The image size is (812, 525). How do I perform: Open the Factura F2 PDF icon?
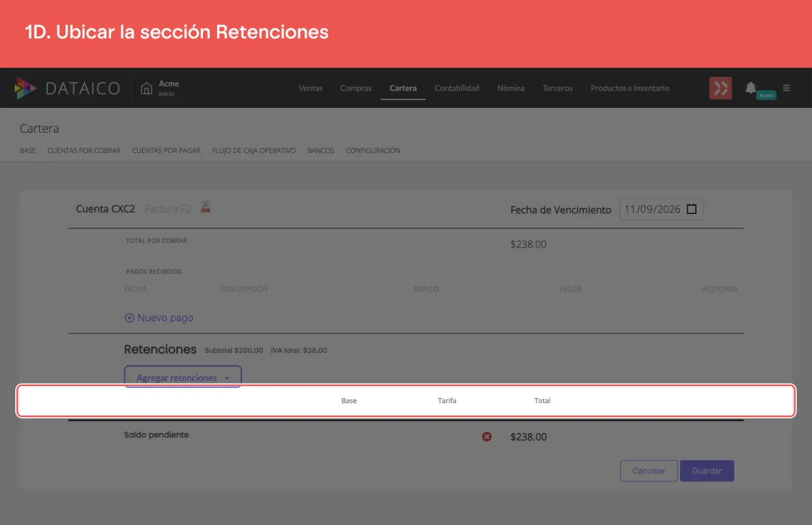206,207
